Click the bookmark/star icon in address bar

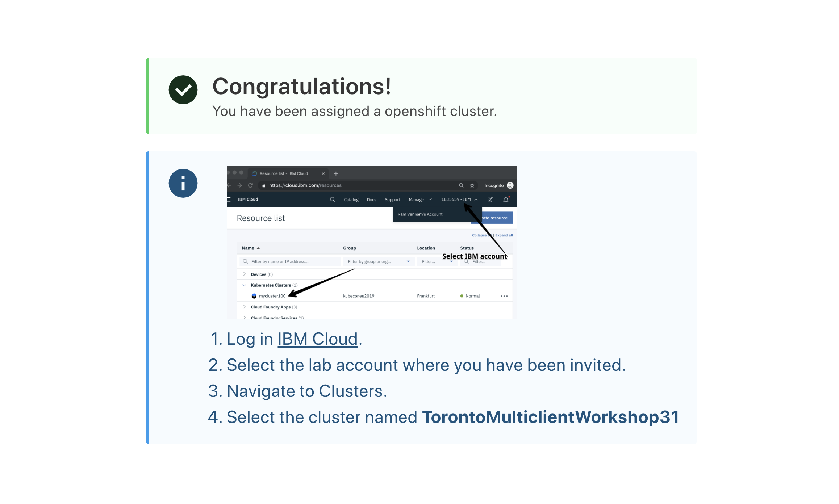click(471, 185)
